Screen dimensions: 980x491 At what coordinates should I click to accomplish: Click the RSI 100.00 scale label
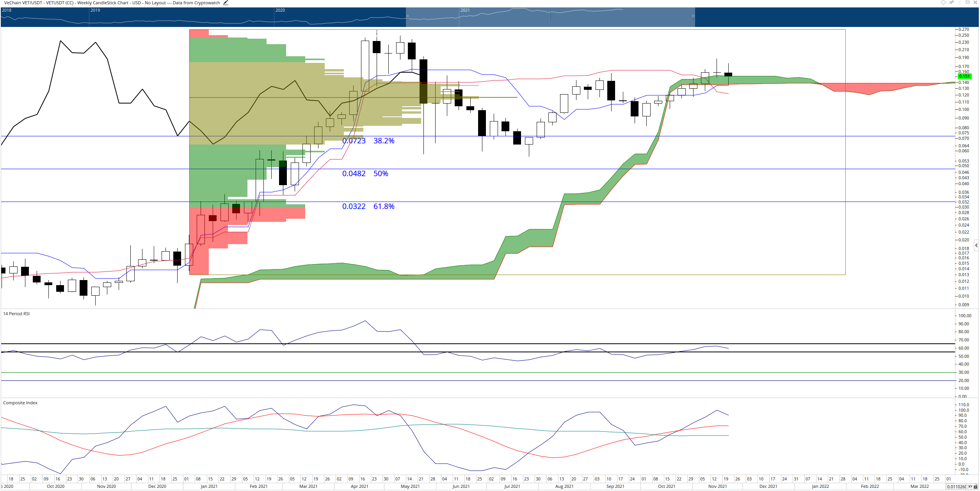(x=965, y=316)
